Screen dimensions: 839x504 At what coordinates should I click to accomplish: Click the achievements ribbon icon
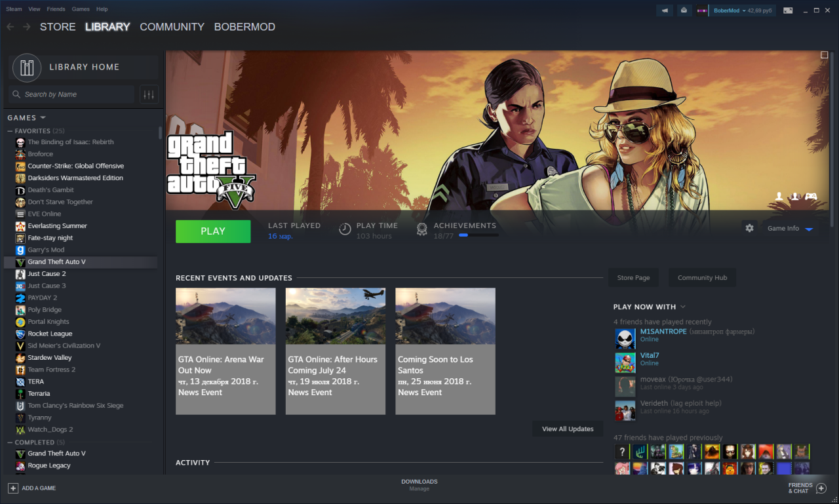pos(422,229)
